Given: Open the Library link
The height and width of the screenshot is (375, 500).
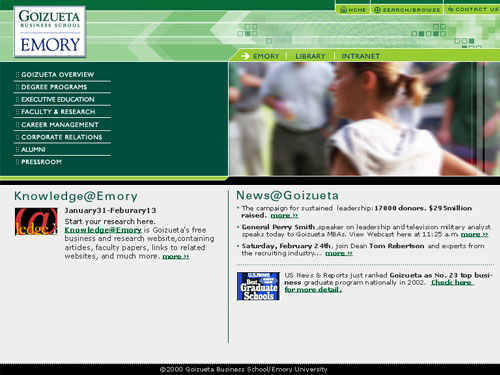Looking at the screenshot, I should pos(310,56).
